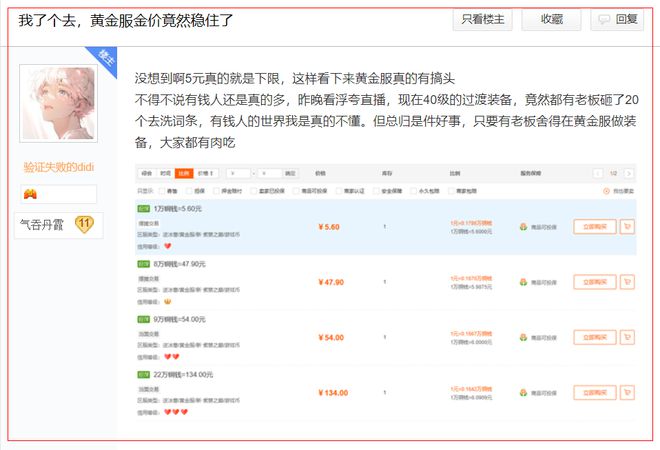Check the 担保 filter checkbox

(x=189, y=191)
